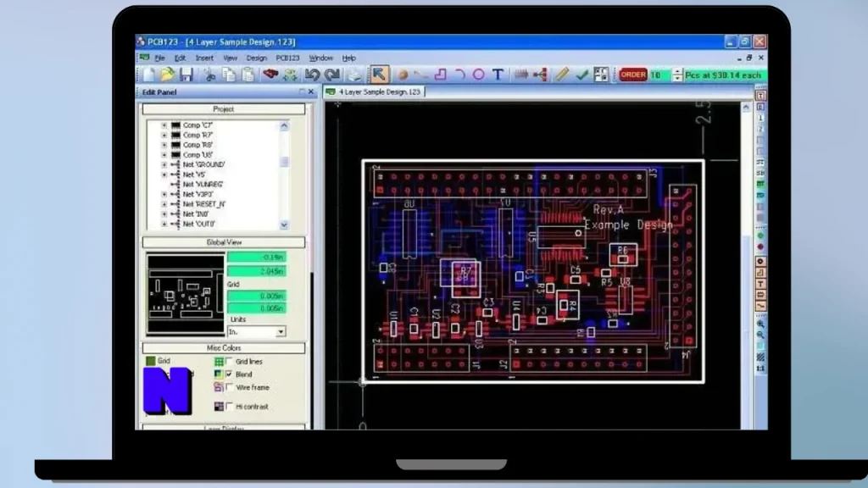Click the Project section header

(x=224, y=109)
